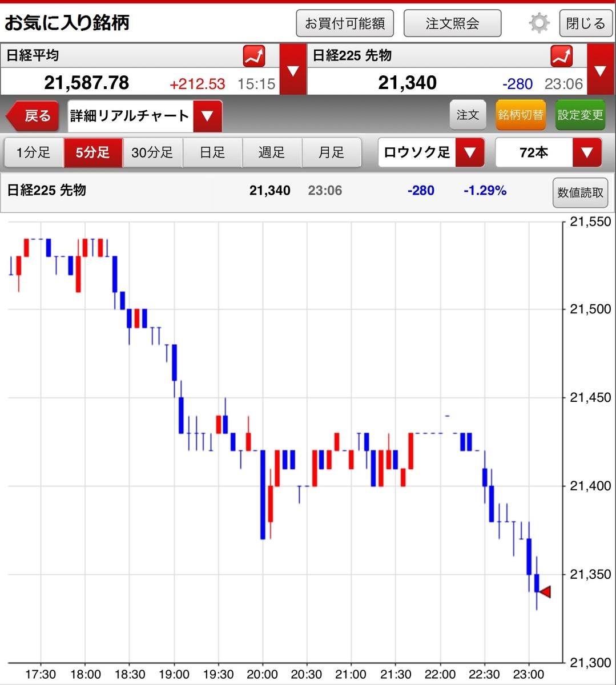Click the 21,550 price axis label
This screenshot has height=685, width=616.
point(590,221)
